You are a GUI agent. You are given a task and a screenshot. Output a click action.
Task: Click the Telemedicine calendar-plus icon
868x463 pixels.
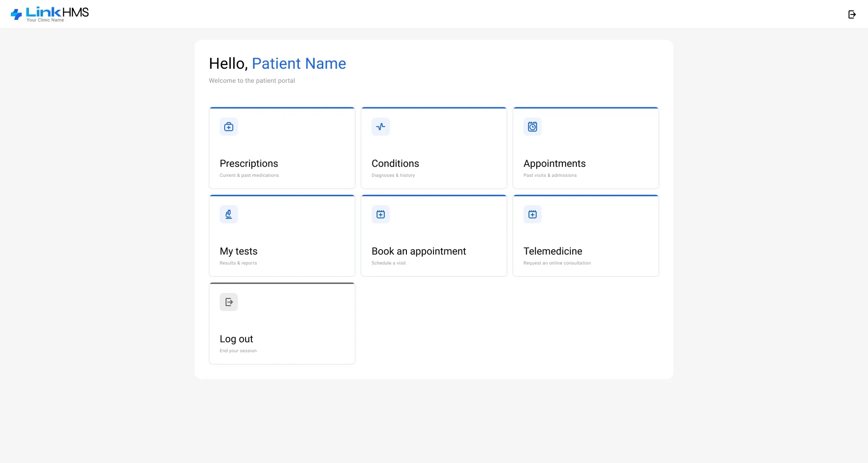click(x=533, y=214)
